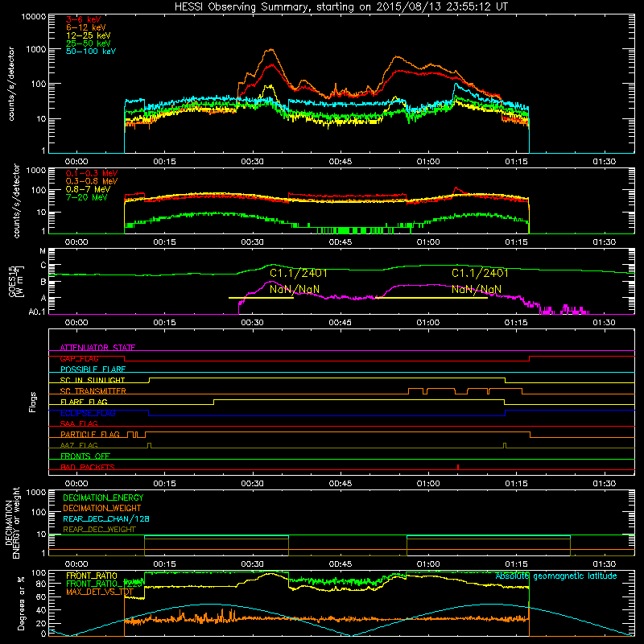The height and width of the screenshot is (644, 644).
Task: Click the 10000 tick label on top panel
Action: tap(33, 17)
